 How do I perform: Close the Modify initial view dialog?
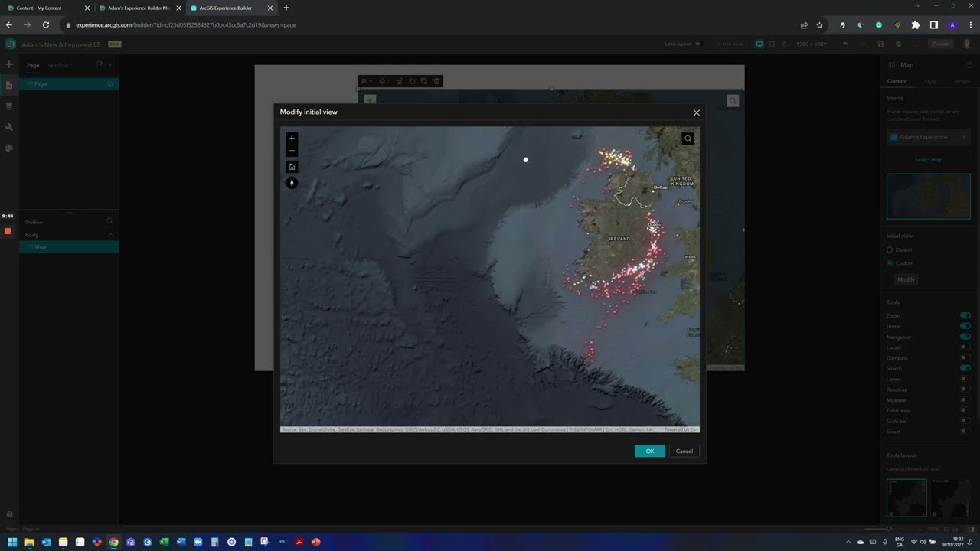coord(696,112)
